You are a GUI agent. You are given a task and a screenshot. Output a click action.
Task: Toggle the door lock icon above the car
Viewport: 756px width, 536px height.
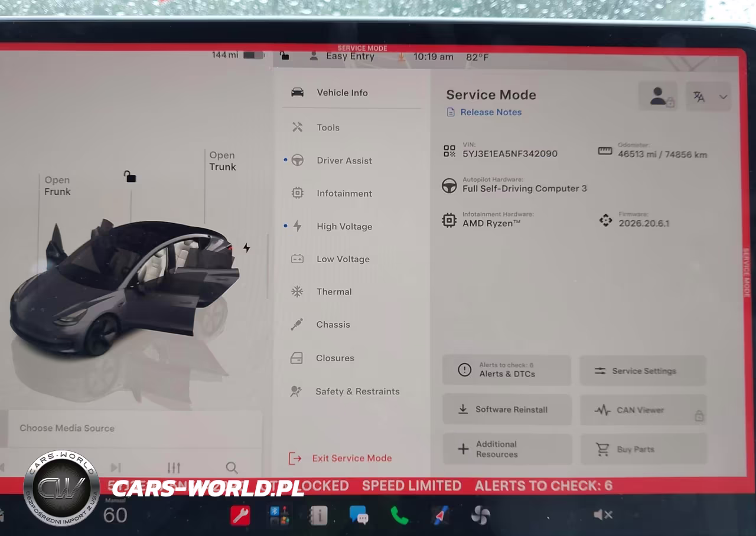point(130,176)
